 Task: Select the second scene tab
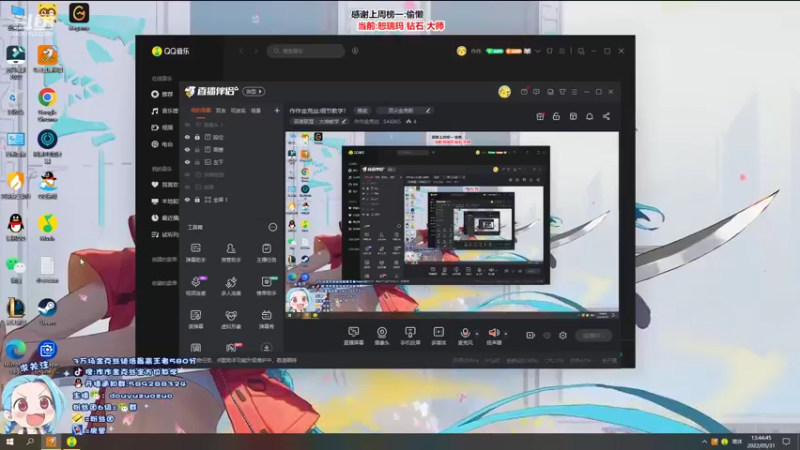pyautogui.click(x=220, y=110)
